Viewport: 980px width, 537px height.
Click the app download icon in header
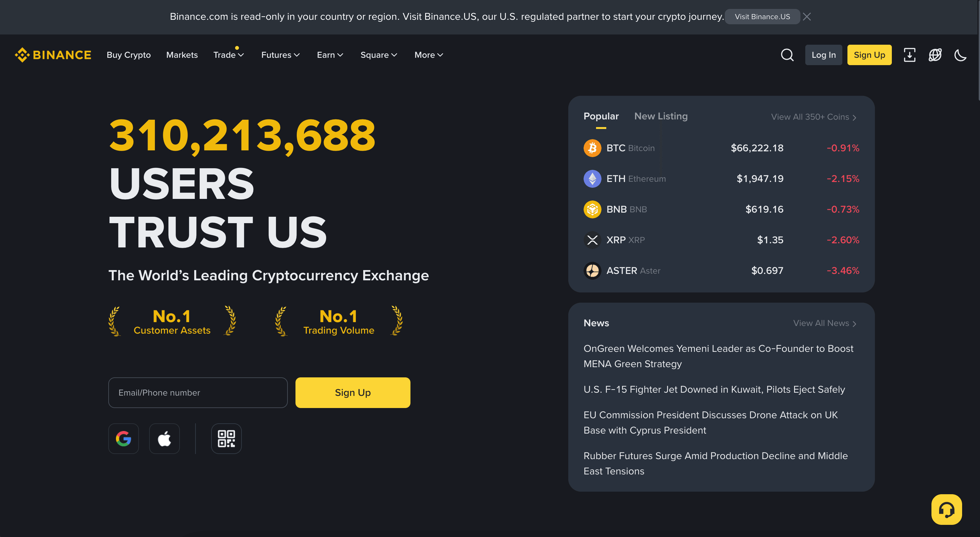coord(910,55)
